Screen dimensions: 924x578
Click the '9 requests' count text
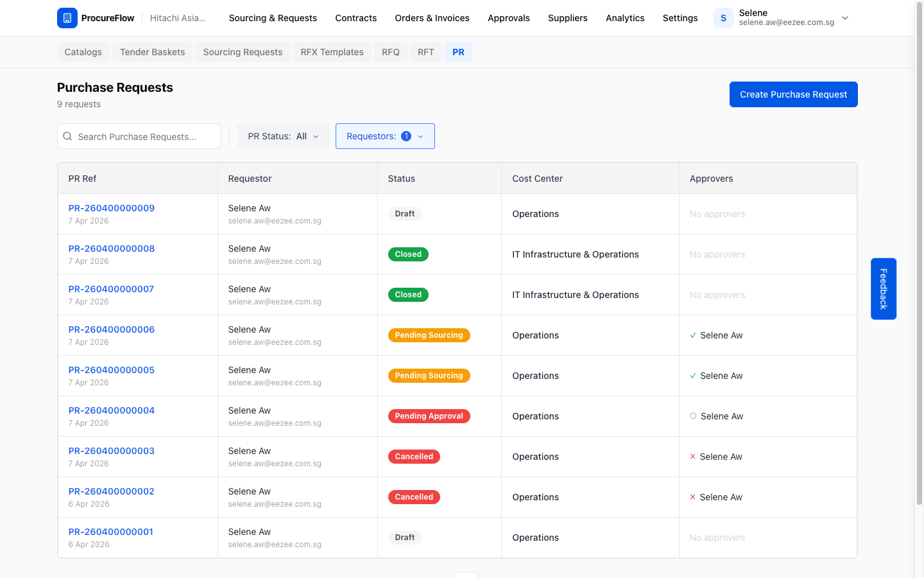point(79,104)
